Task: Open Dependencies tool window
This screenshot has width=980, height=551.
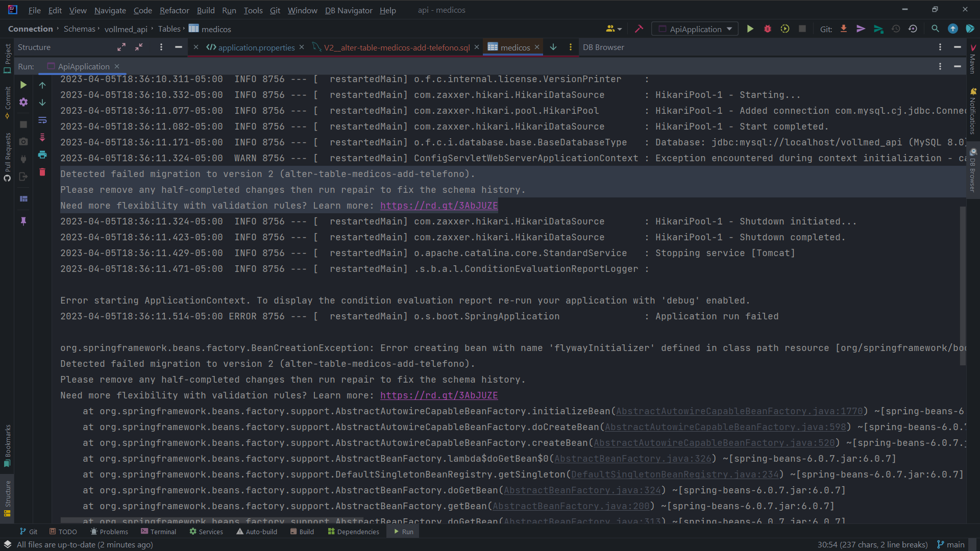Action: (353, 532)
